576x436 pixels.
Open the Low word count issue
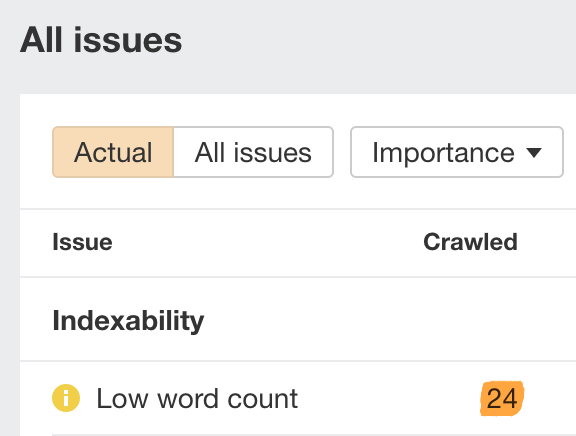[197, 399]
